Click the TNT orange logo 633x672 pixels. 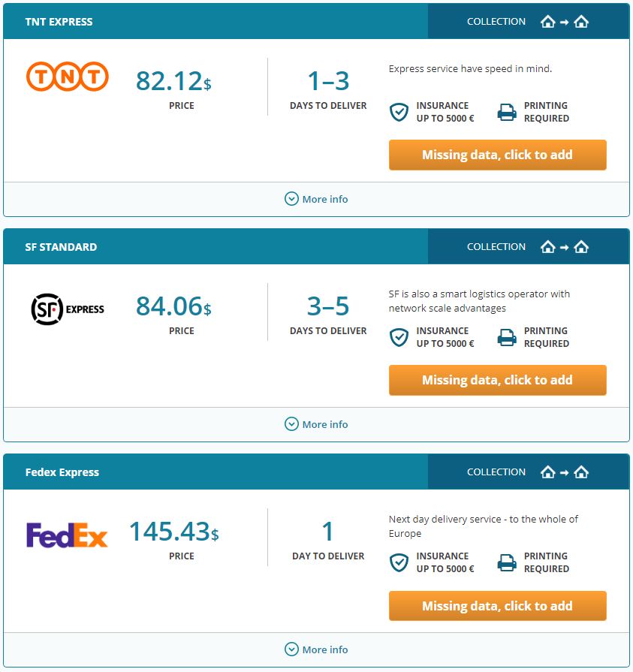[68, 77]
